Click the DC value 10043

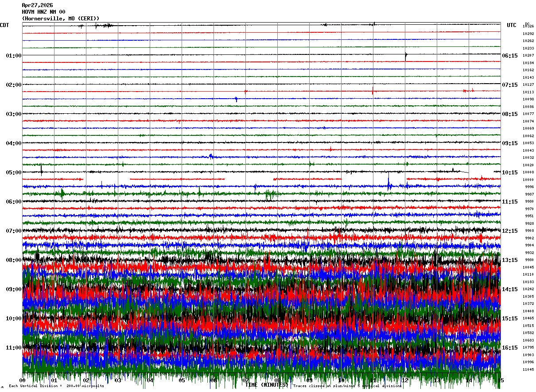(x=528, y=150)
